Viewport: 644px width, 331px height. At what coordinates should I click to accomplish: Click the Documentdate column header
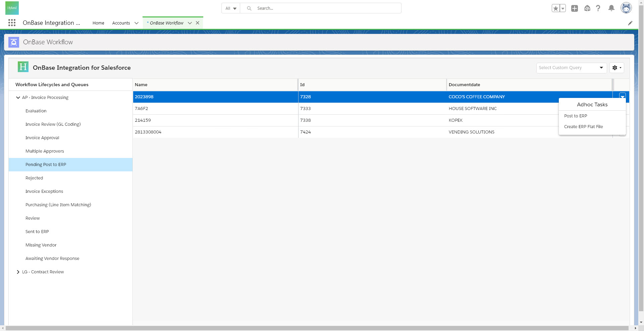(529, 85)
